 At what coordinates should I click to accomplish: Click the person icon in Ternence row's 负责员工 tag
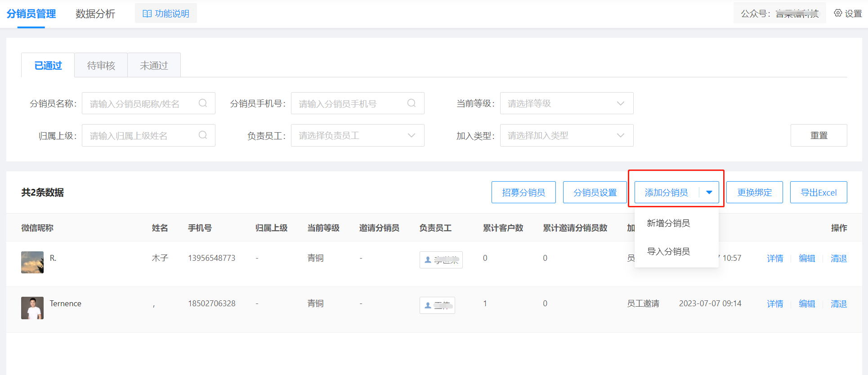pos(428,305)
